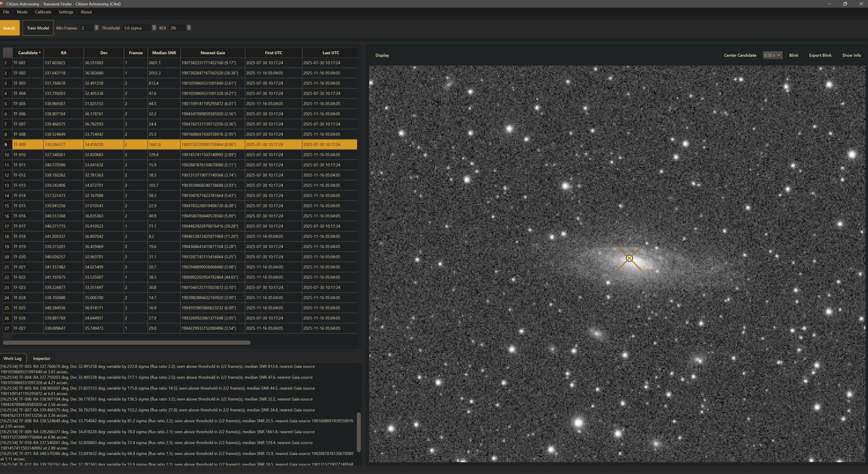Click Export Blink
Viewport: 868px width, 474px height.
click(820, 55)
